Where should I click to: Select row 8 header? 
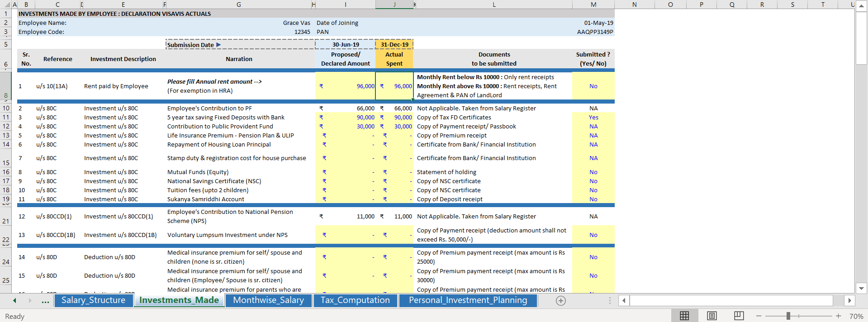pyautogui.click(x=6, y=86)
